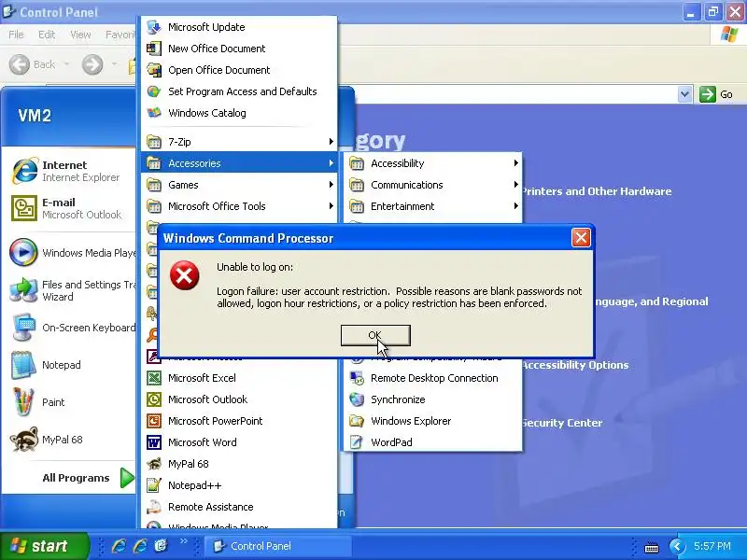Viewport: 747px width, 560px height.
Task: Open E-mail Microsoft Outlook pinned item
Action: 69,208
